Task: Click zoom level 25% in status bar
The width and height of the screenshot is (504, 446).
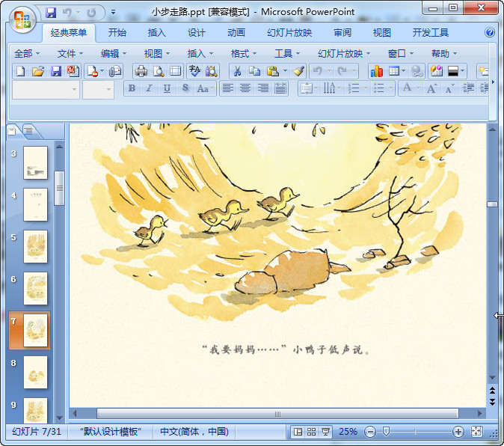Action: (348, 432)
